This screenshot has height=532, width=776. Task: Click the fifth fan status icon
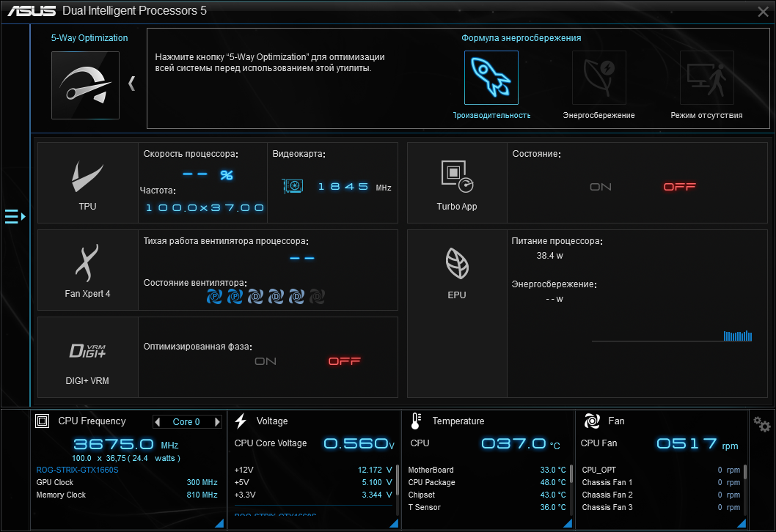click(x=296, y=296)
